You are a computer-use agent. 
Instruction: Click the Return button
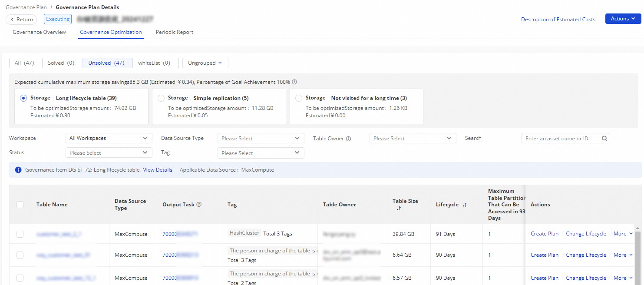pyautogui.click(x=21, y=19)
